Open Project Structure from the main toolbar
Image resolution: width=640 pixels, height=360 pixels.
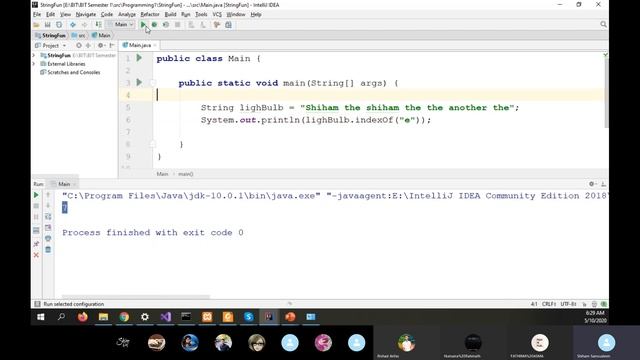tap(229, 24)
